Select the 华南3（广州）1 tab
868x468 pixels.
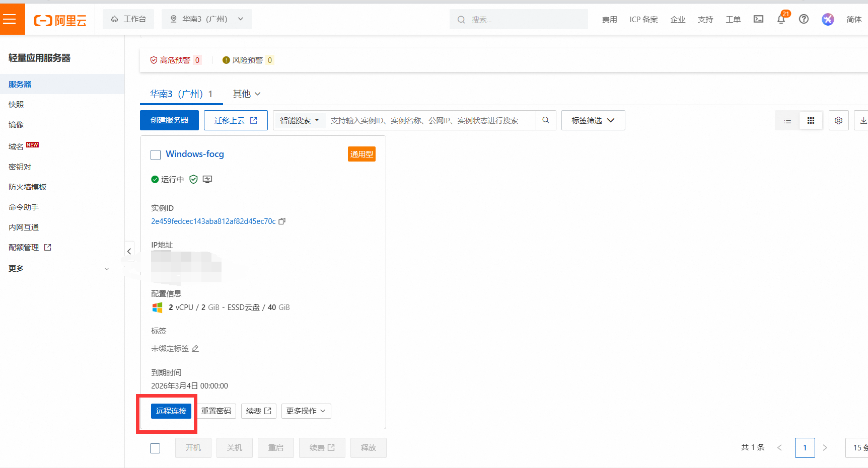click(181, 94)
